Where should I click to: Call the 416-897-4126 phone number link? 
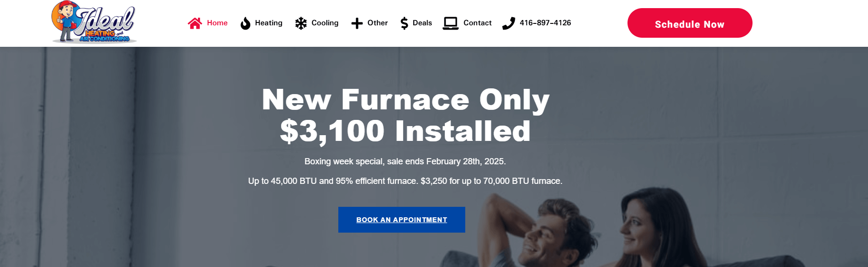point(545,23)
